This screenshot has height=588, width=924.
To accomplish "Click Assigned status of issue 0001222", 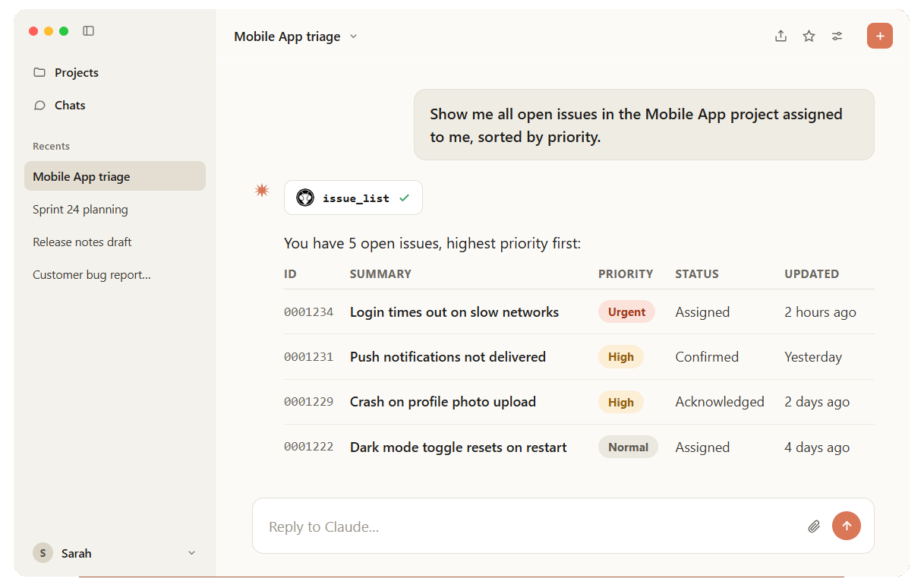I will click(702, 447).
